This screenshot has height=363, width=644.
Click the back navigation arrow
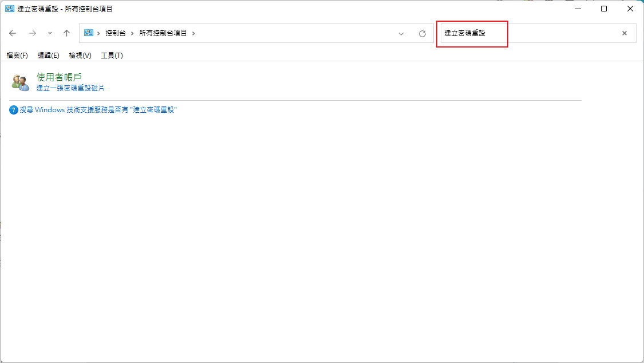[13, 33]
